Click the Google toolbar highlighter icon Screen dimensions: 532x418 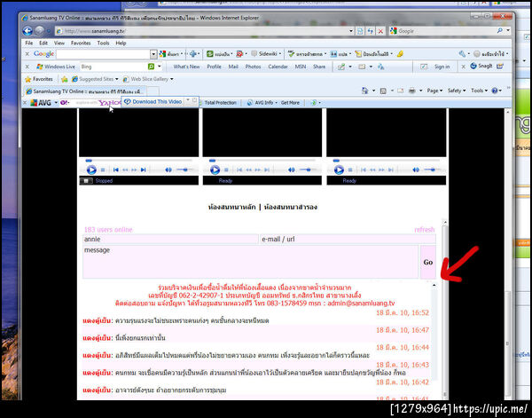coord(400,54)
